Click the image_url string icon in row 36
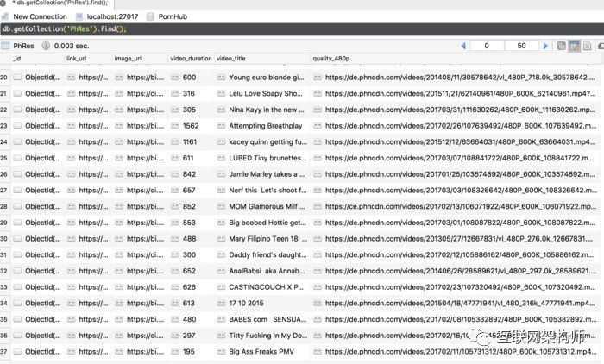Screen dimensions: 604x364 119,336
